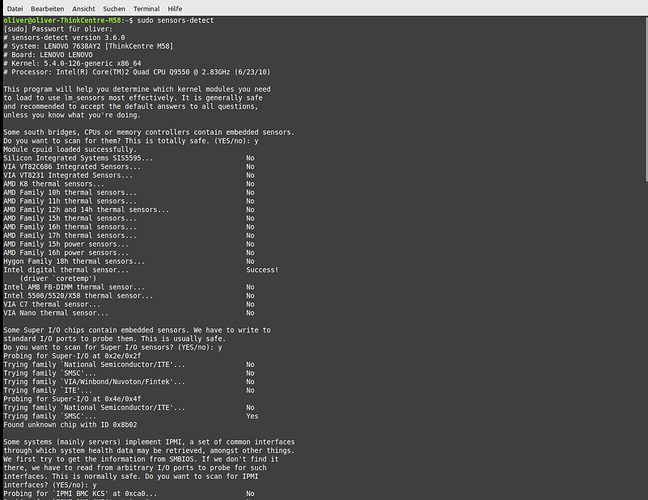
Task: Click 'Silicon Integrated Systems SIS5595...' line
Action: click(x=78, y=158)
